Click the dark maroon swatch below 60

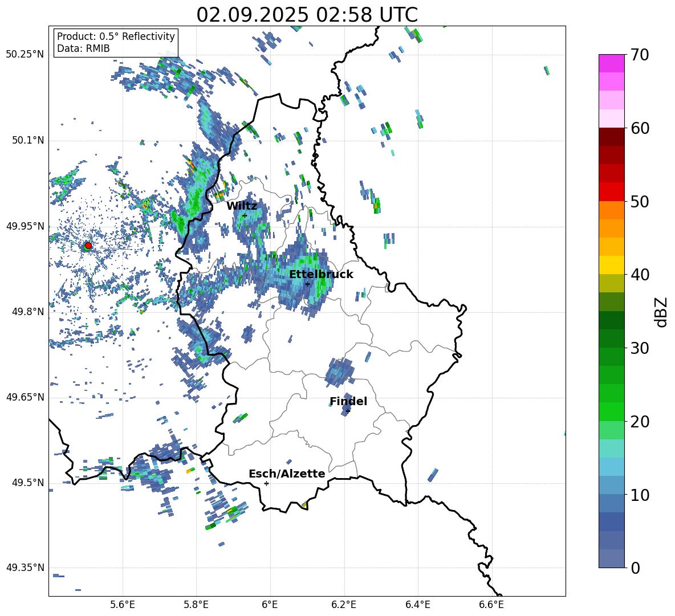611,137
